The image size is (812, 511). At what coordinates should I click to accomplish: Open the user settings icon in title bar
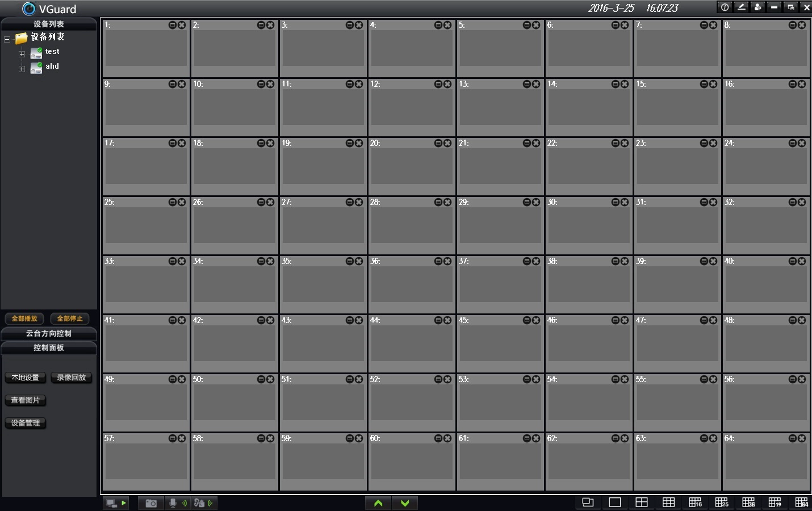[757, 7]
